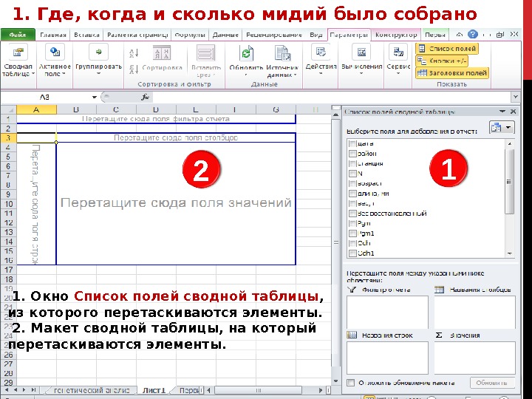532x399 pixels.
Task: Close the field list pane
Action: coord(514,112)
